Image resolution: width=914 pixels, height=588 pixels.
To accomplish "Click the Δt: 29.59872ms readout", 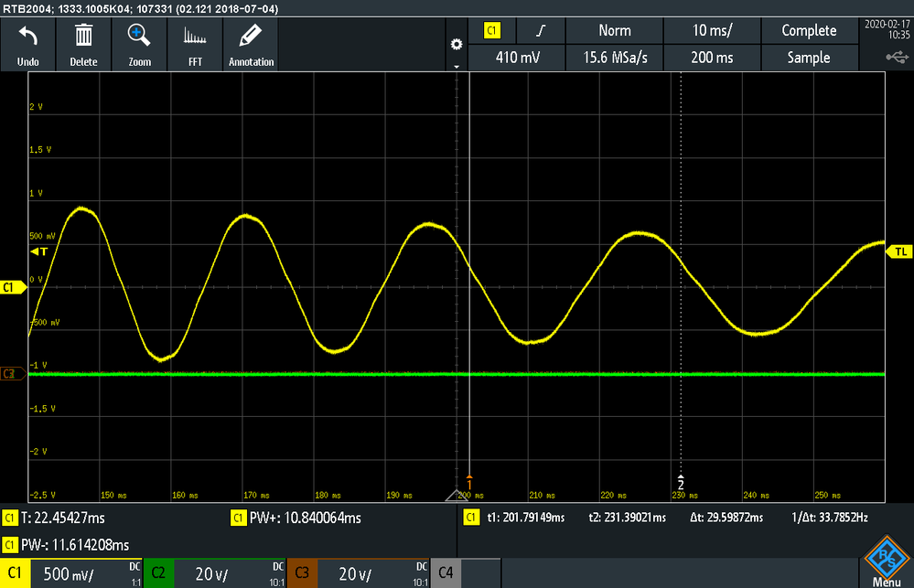I will pos(726,518).
